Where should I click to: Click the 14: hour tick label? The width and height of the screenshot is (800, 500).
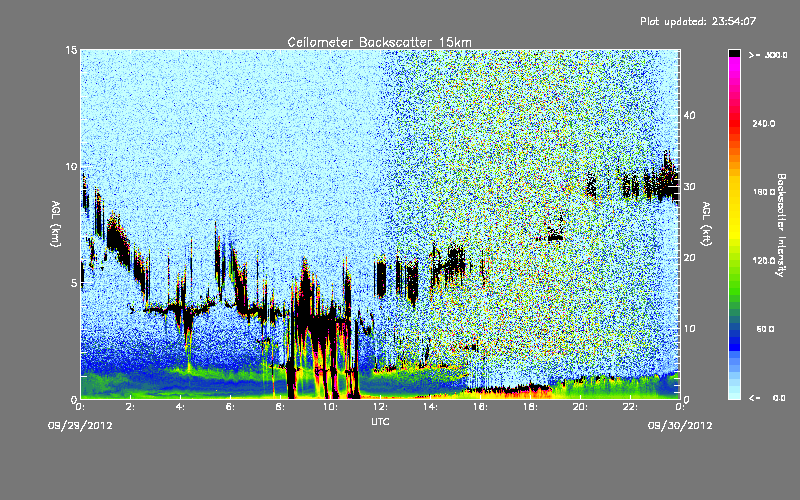[430, 407]
